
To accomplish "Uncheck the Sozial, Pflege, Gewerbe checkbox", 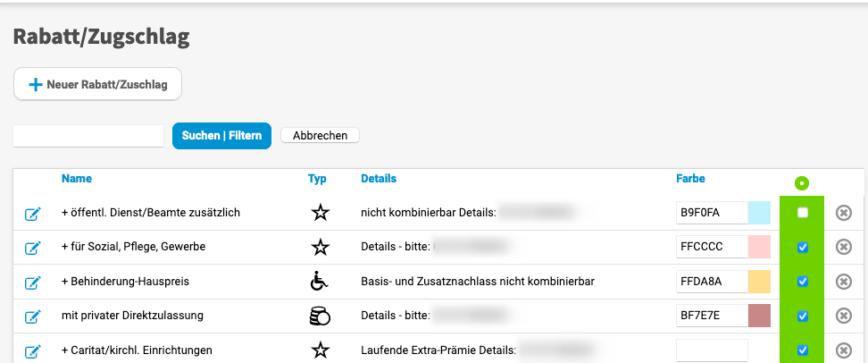I will click(802, 247).
